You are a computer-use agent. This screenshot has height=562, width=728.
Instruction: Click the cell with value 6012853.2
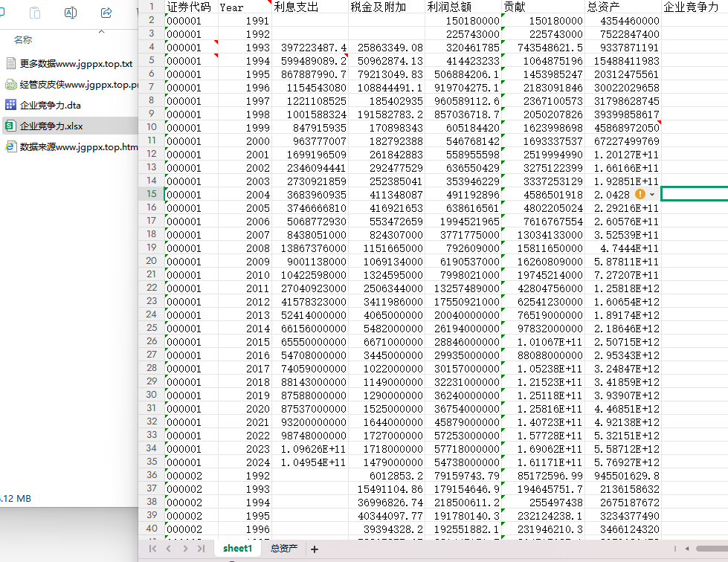[x=387, y=476]
